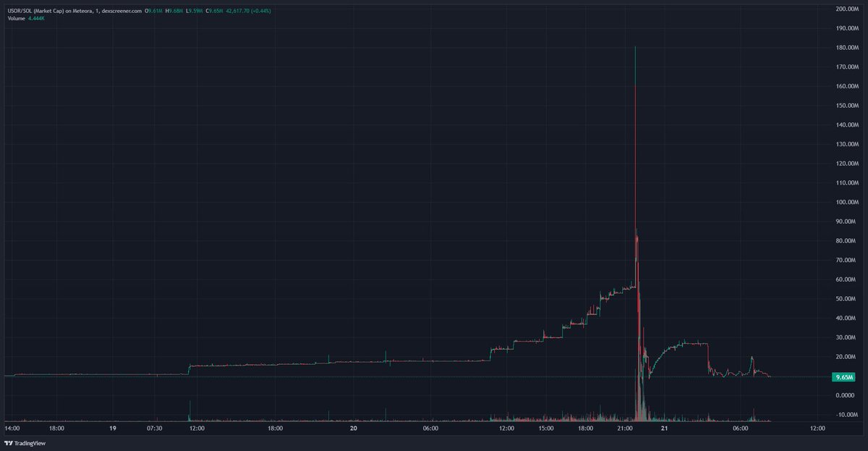Click the 9.65M current price label
The image size is (868, 451).
coord(844,377)
